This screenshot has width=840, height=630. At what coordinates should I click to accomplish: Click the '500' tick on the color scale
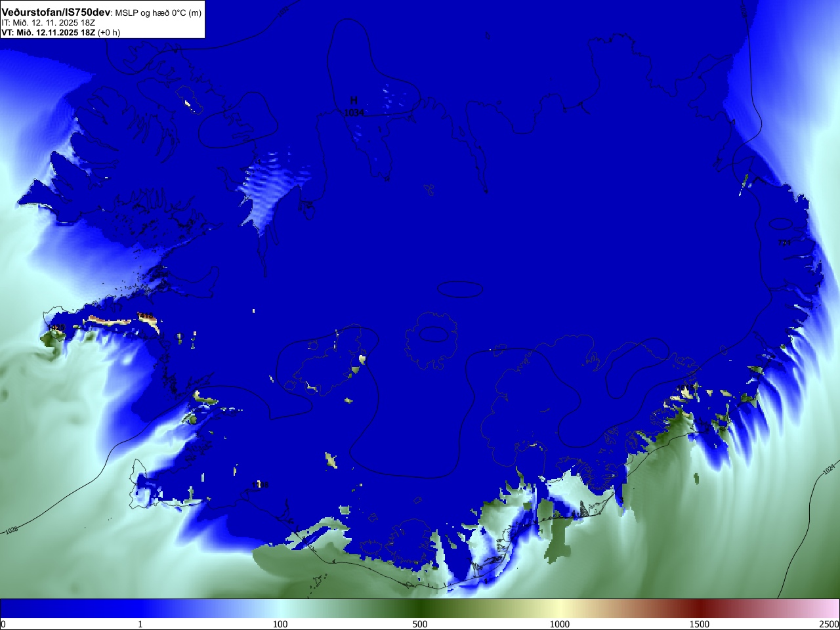[420, 624]
